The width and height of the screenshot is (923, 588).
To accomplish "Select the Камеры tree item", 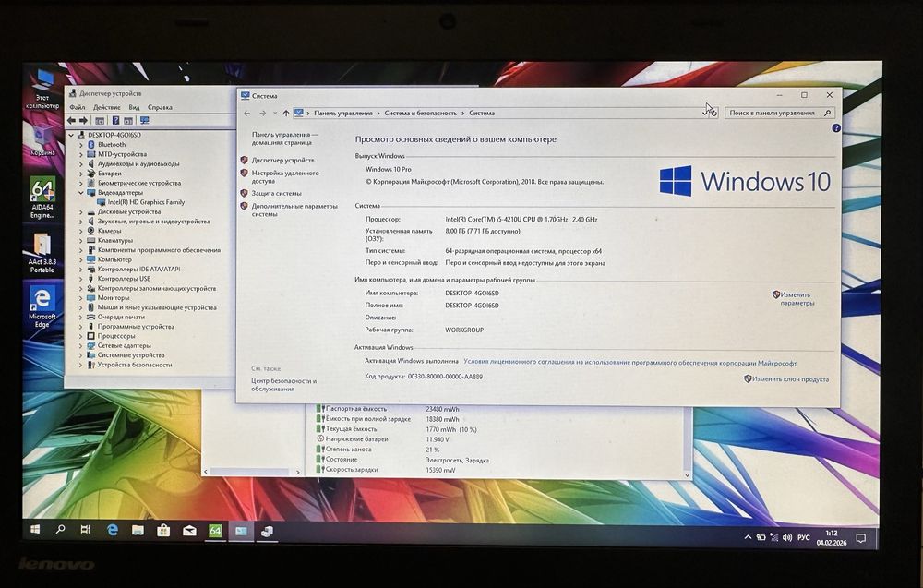I will pos(109,231).
